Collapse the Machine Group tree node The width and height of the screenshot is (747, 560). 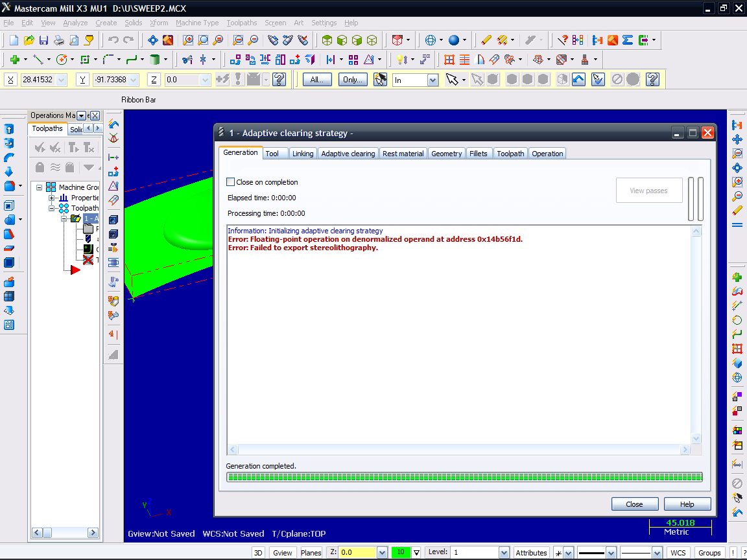(x=39, y=187)
